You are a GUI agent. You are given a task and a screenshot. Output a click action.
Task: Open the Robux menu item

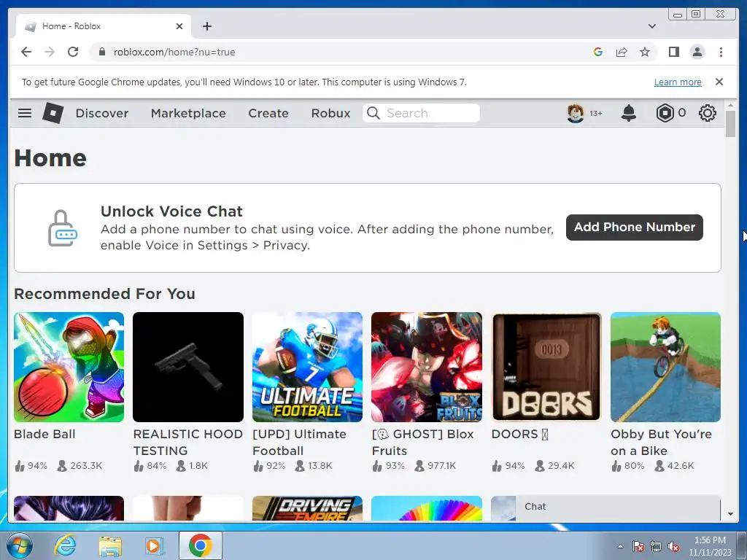[x=330, y=113]
